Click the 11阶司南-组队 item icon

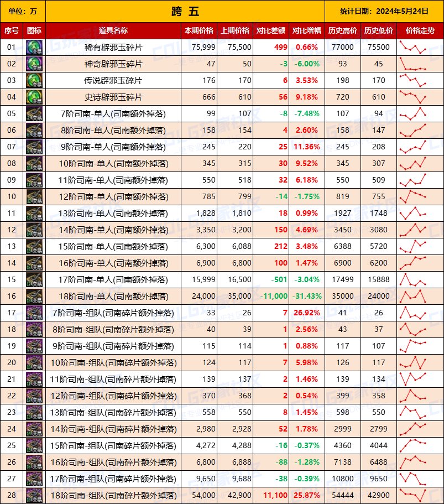[34, 380]
